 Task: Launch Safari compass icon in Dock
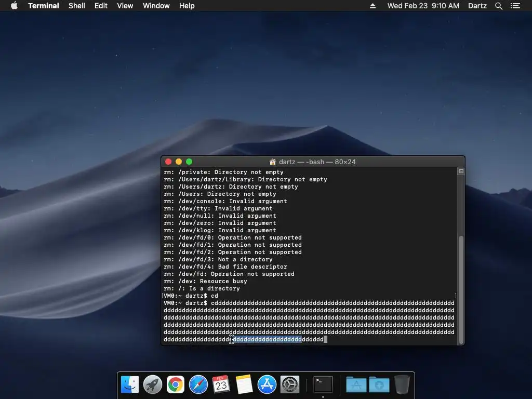click(198, 385)
